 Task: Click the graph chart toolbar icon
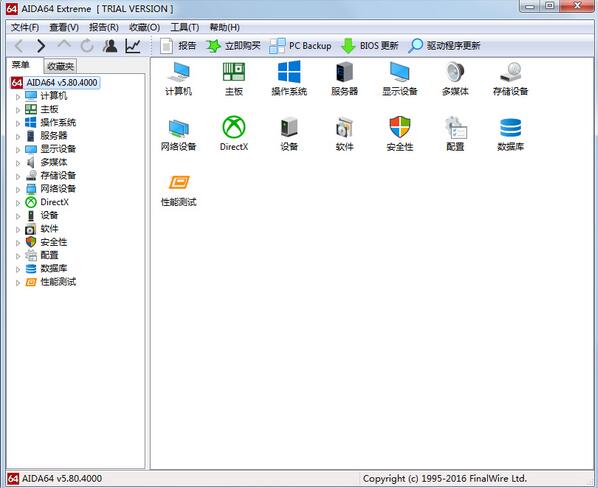(x=133, y=46)
